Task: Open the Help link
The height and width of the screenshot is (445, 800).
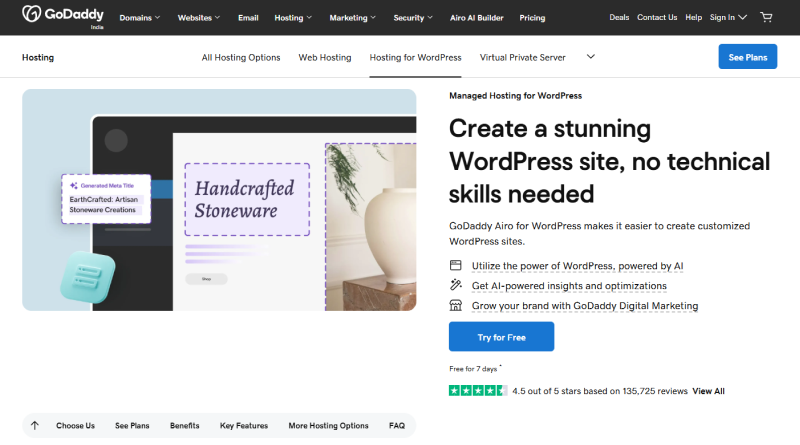Action: click(x=693, y=17)
